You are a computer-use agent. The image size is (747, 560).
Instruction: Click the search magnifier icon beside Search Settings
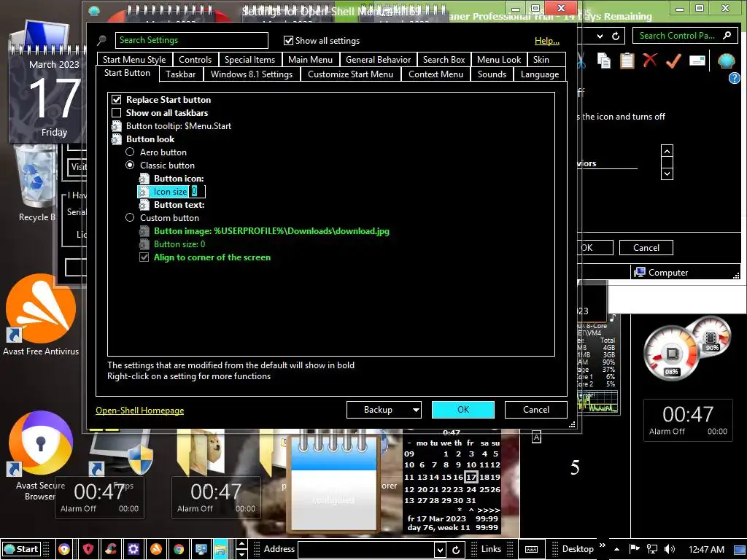[x=101, y=41]
